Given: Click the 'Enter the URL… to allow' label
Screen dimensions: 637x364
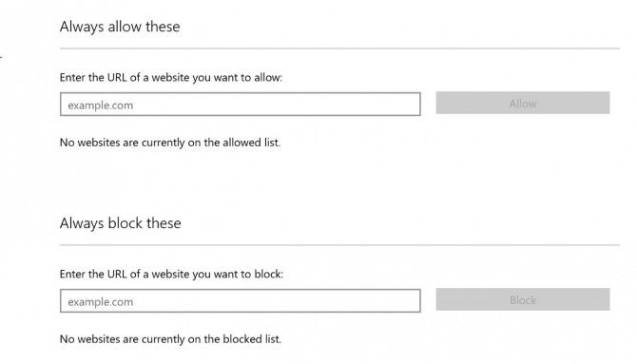Looking at the screenshot, I should click(x=170, y=78).
